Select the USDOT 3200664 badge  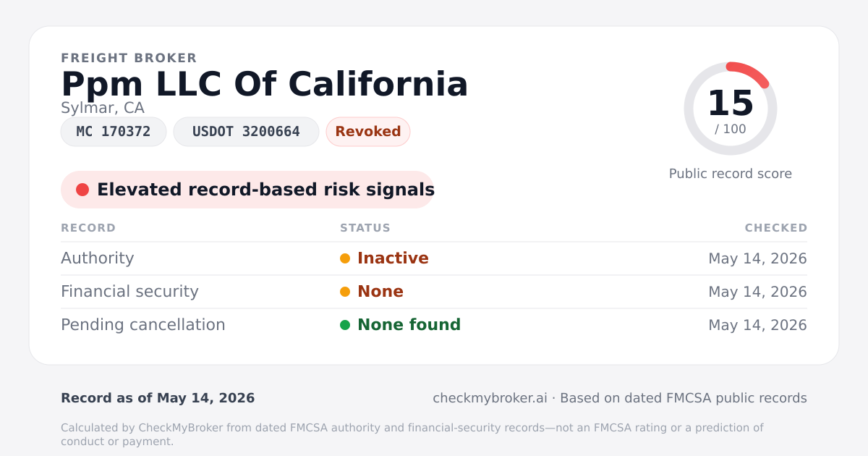pos(246,132)
